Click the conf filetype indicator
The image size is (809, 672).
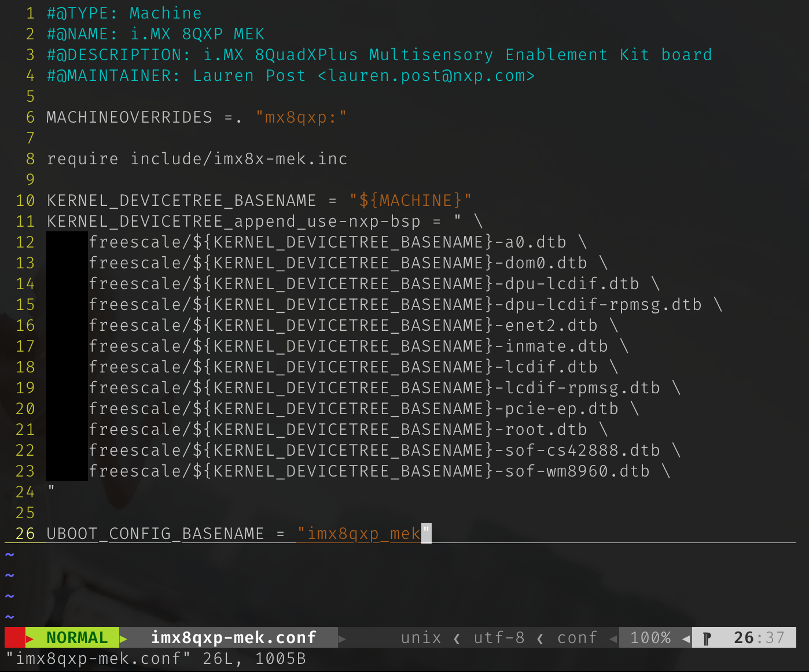point(577,637)
